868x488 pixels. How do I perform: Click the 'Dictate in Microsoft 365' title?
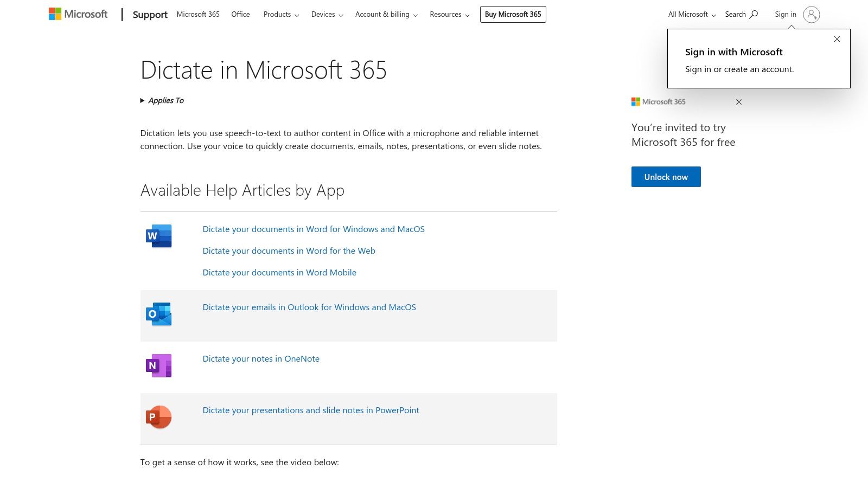pos(264,70)
